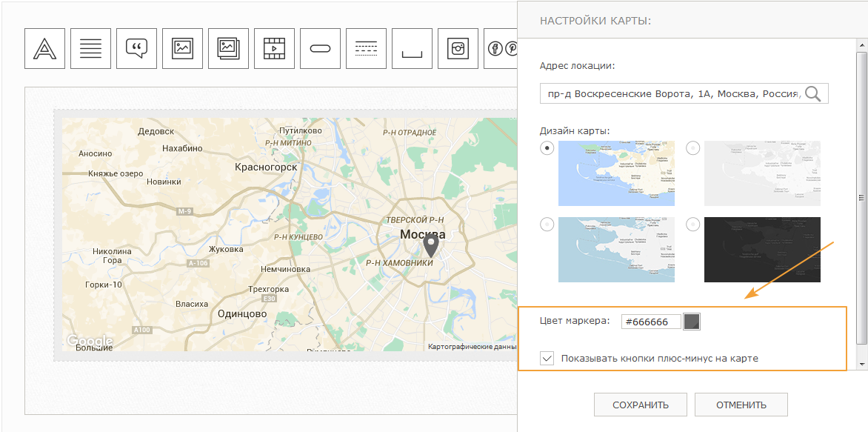This screenshot has height=432, width=868.
Task: Click the Р-Н ХАМОВНИКИ district label
Action: [x=400, y=264]
